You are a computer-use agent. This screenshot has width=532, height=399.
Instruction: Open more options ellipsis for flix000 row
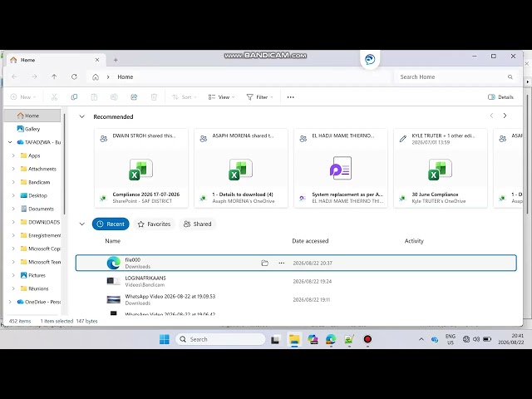click(x=282, y=263)
